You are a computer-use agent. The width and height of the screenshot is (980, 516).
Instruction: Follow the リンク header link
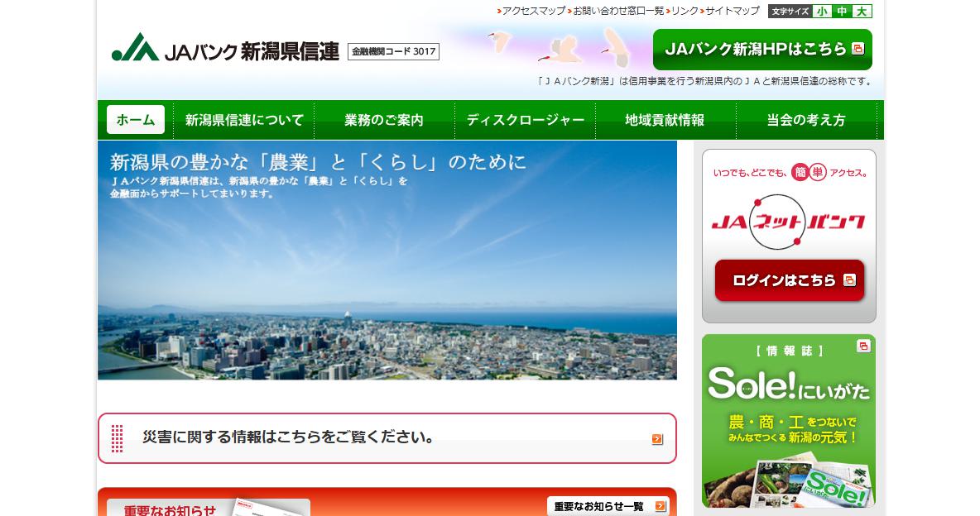683,11
